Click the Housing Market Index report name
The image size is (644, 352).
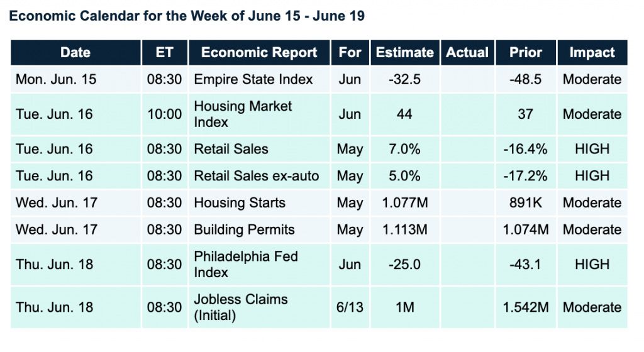(x=243, y=114)
